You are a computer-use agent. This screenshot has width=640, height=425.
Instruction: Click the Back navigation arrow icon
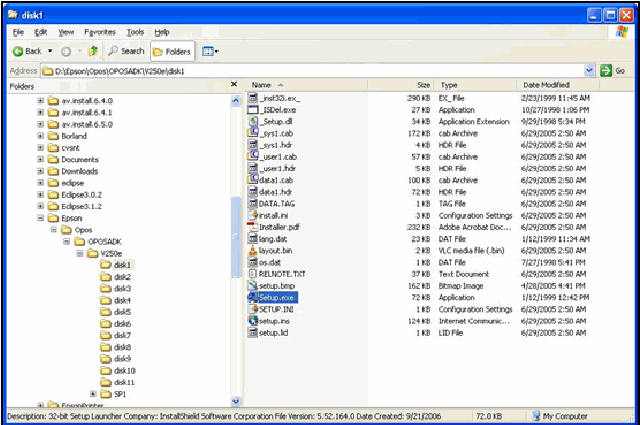coord(18,51)
